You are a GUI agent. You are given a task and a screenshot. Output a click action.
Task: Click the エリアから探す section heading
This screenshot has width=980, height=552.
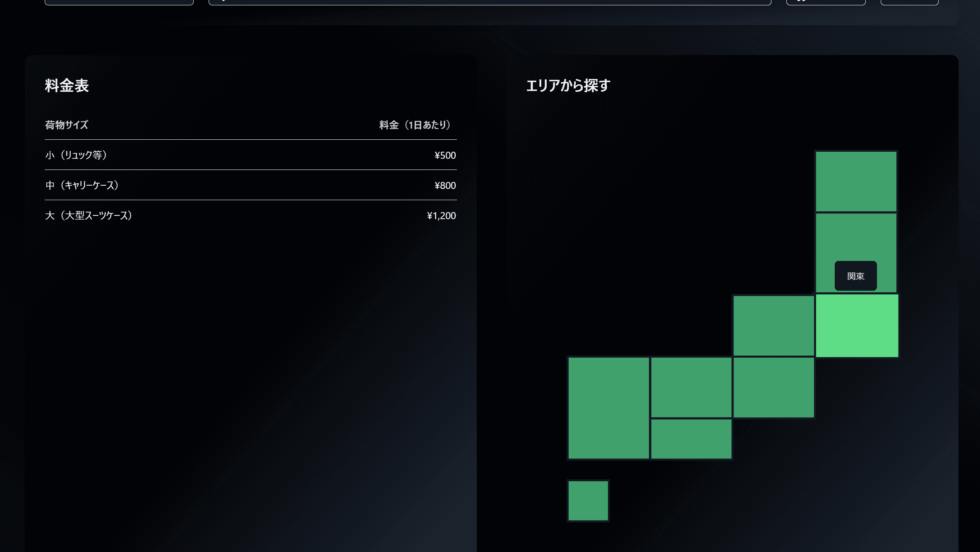pos(568,86)
